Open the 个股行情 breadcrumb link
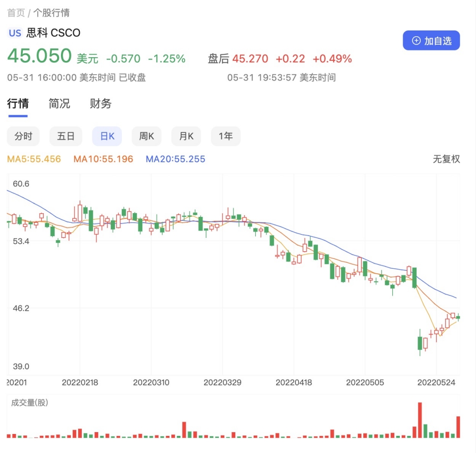476x453 pixels. pos(51,13)
